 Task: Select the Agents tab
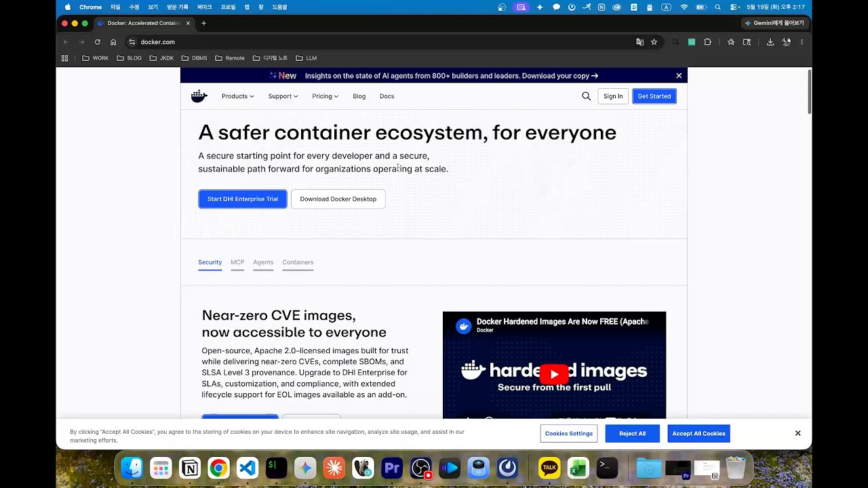click(263, 262)
